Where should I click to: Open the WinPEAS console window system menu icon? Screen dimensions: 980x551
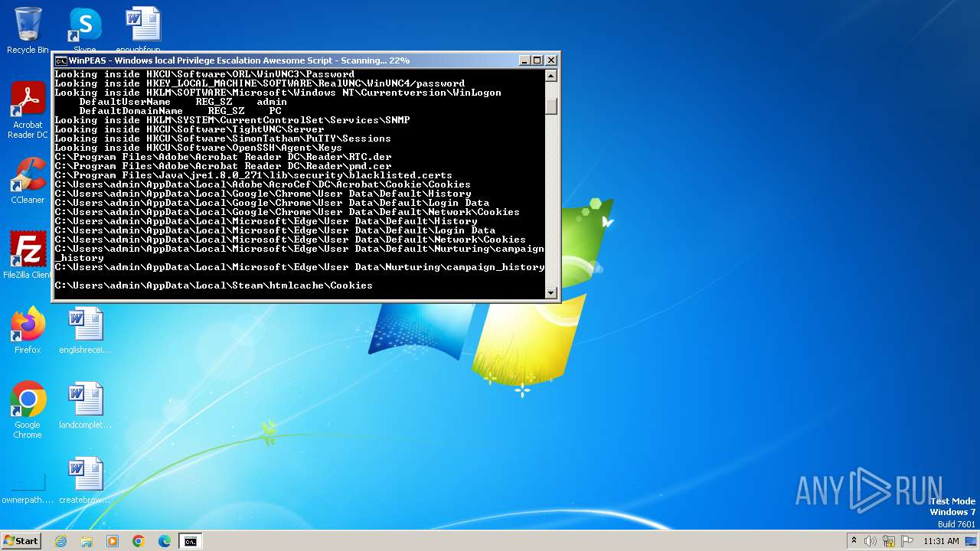[x=60, y=60]
